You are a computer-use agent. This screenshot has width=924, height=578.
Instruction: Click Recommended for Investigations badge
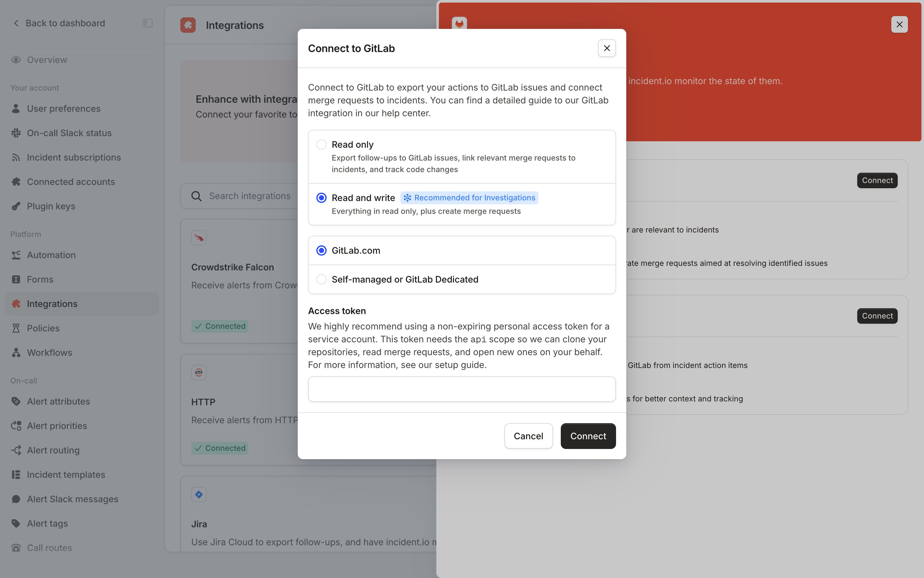pos(469,197)
